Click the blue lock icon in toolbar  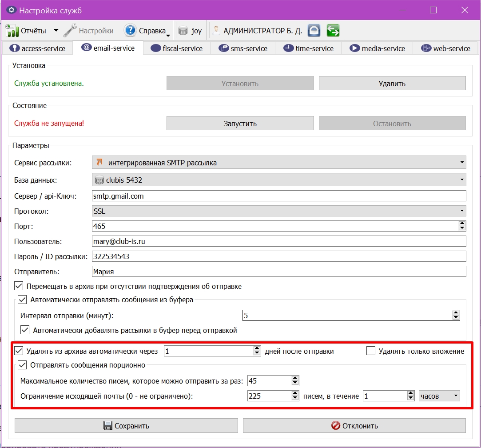click(314, 30)
